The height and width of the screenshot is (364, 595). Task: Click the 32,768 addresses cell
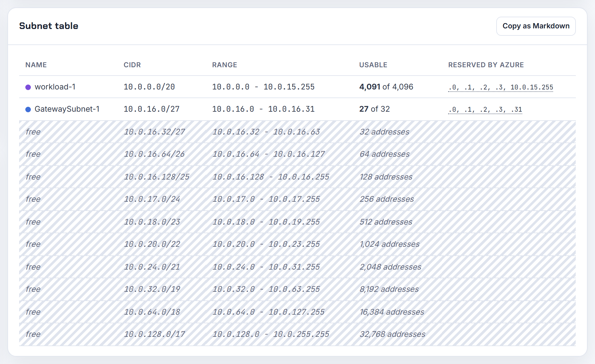393,334
